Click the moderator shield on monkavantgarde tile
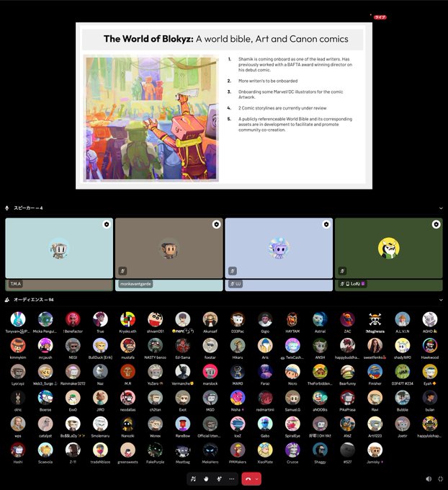The height and width of the screenshot is (490, 448). click(x=217, y=224)
